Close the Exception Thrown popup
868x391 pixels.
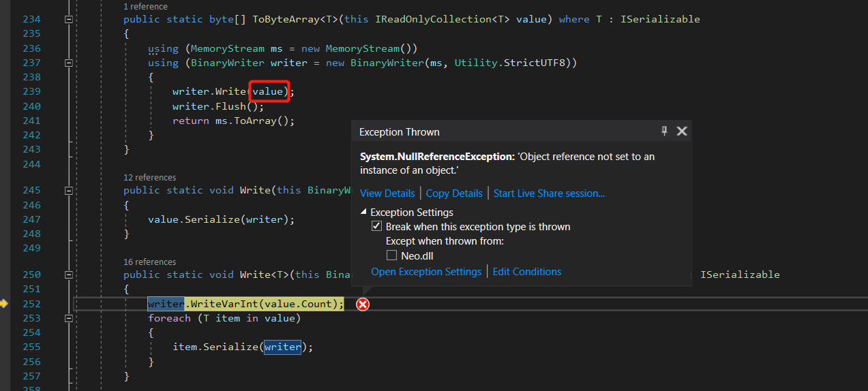682,131
